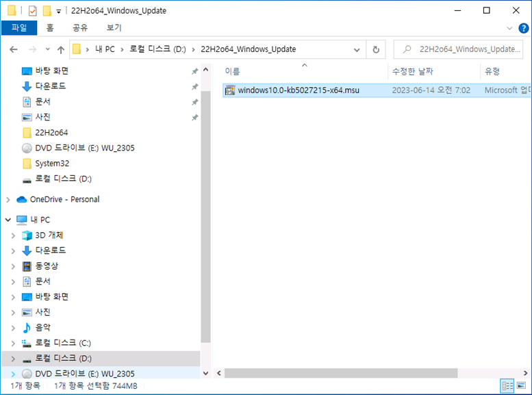This screenshot has width=532, height=395.
Task: Expand the ribbon with the chevron arrow
Action: 509,28
